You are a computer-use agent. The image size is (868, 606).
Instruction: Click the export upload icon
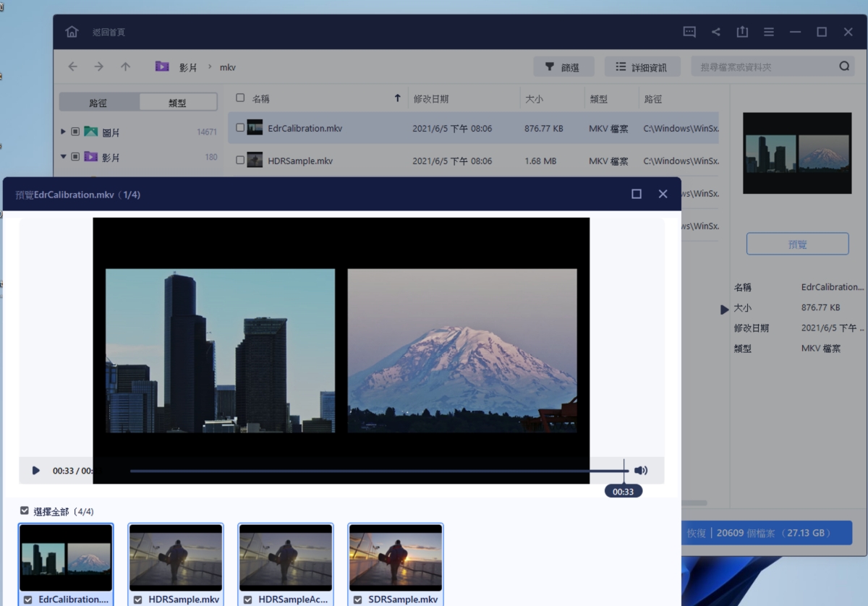(x=742, y=33)
